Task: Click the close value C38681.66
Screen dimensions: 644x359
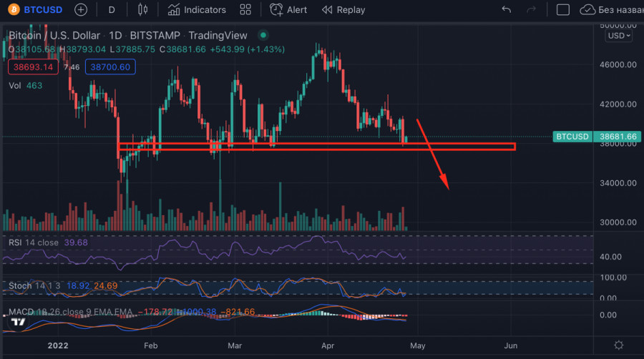Action: pyautogui.click(x=182, y=49)
